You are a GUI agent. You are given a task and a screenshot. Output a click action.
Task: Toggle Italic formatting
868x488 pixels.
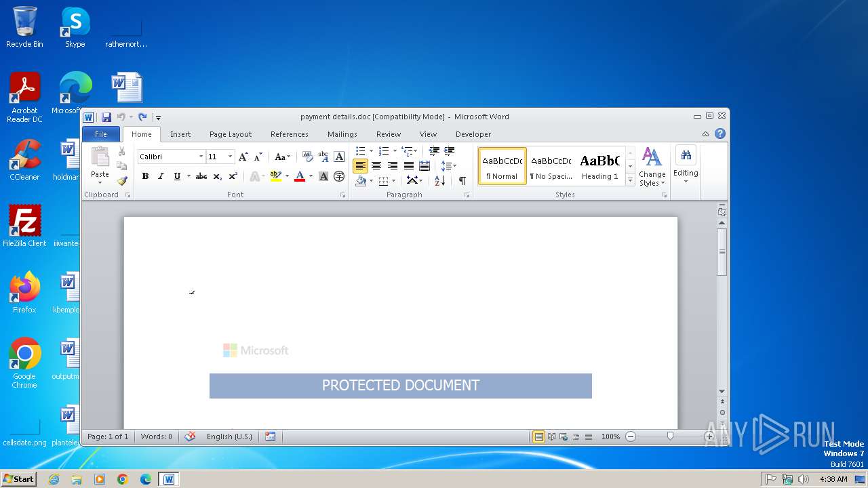(161, 176)
